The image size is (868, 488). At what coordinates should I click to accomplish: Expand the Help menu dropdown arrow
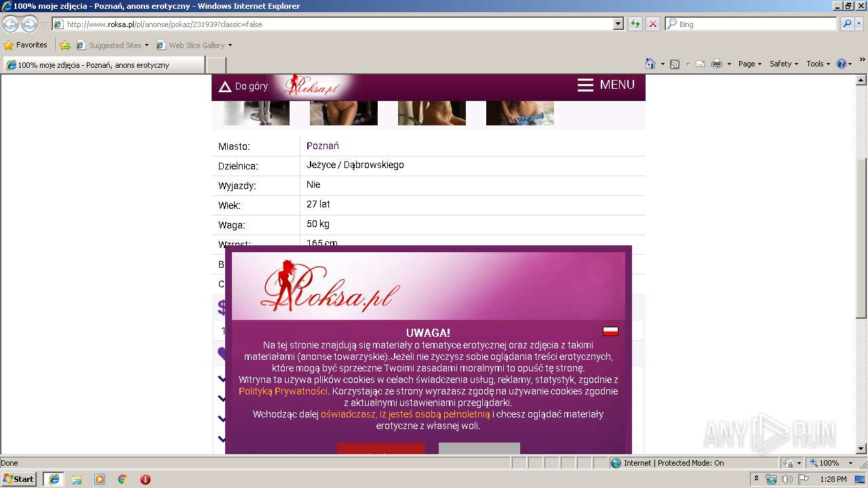click(850, 64)
